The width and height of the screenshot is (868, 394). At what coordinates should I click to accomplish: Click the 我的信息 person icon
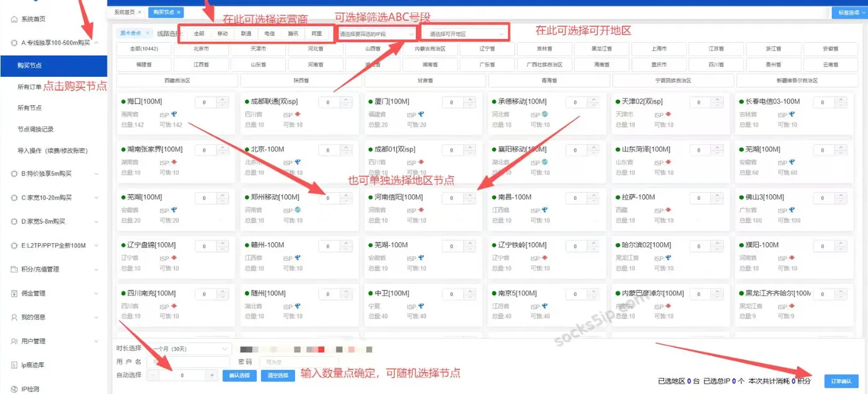(14, 317)
